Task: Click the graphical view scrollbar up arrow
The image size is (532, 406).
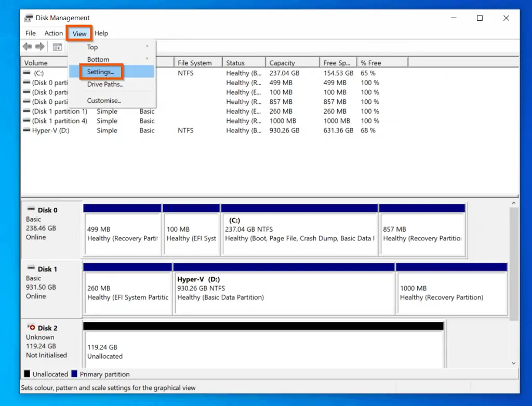Action: coord(514,203)
